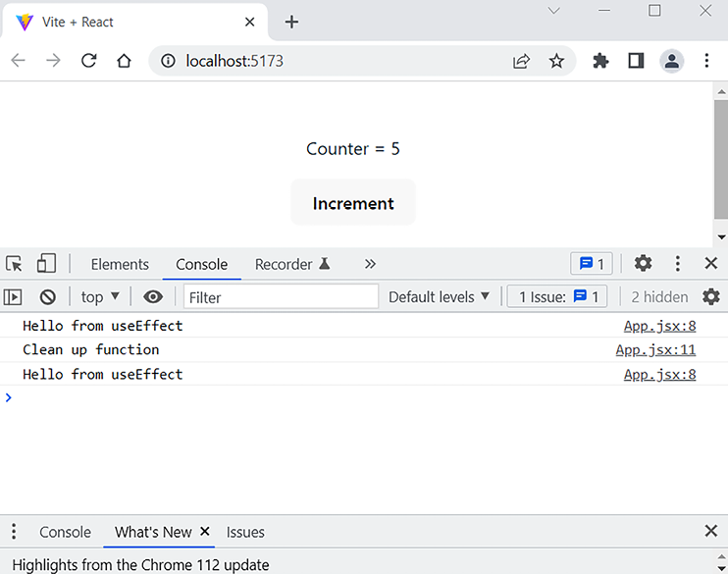Open the DevTools three-dot customize menu

(677, 264)
